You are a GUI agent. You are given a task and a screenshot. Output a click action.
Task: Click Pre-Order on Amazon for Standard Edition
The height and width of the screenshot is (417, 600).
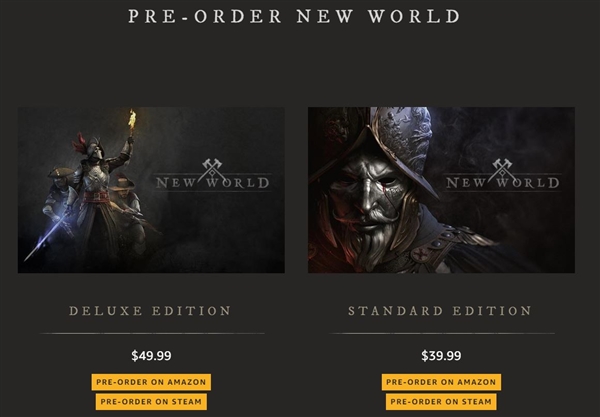click(x=441, y=382)
